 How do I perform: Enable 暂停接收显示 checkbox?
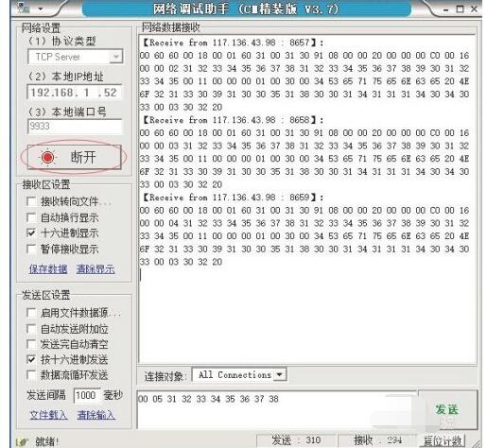pos(31,250)
